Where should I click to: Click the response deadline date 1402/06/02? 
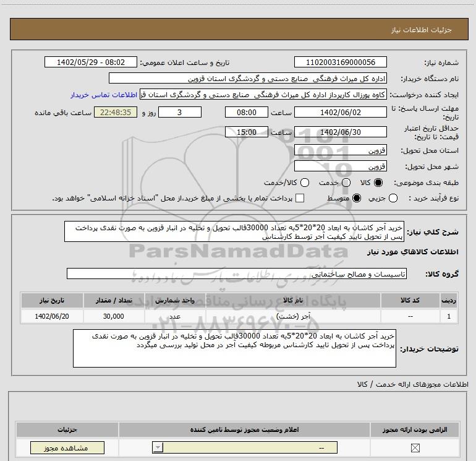[340, 113]
